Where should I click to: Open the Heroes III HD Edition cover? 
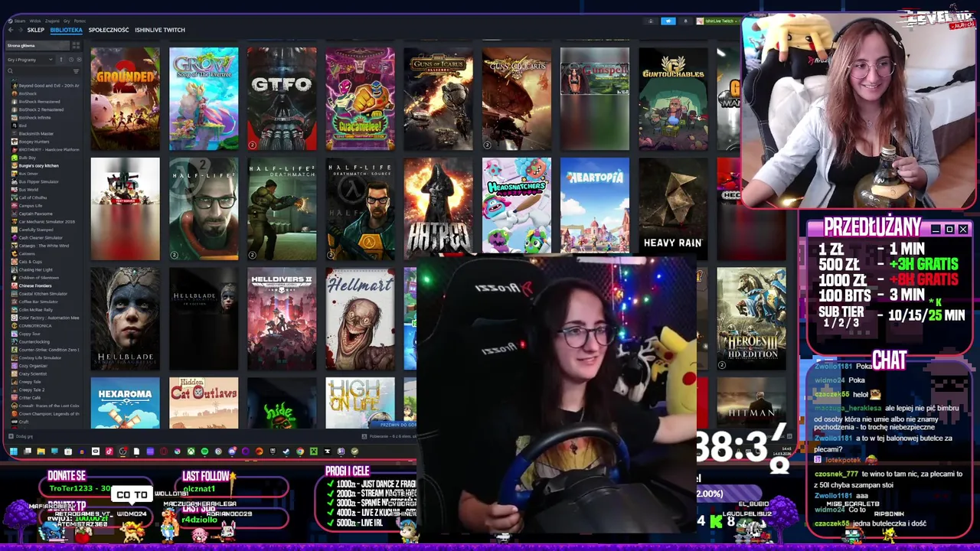tap(751, 319)
